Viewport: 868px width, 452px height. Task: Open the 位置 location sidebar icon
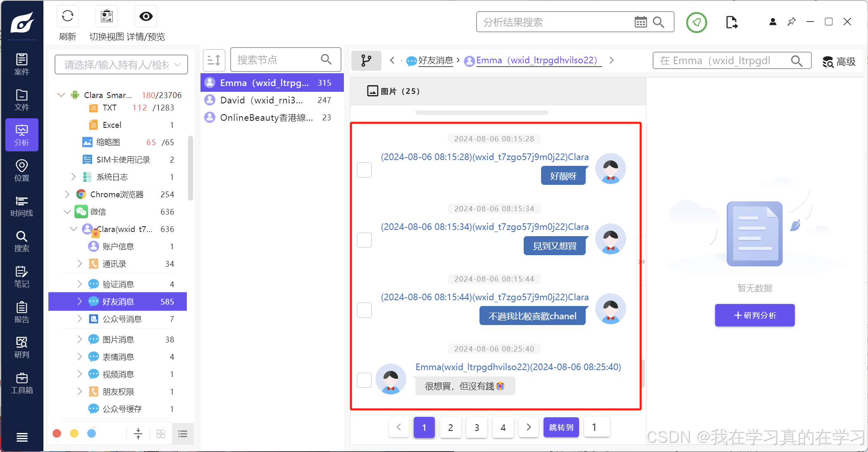click(x=21, y=170)
